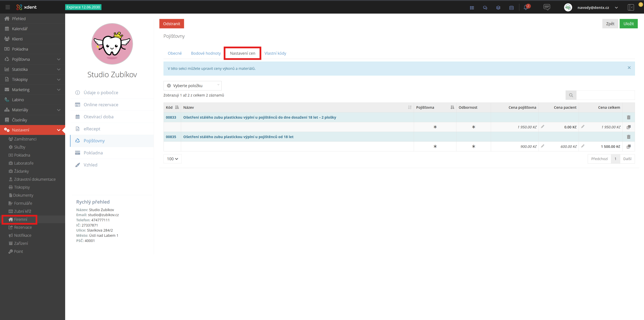Collapse right side panel icon

631,7
